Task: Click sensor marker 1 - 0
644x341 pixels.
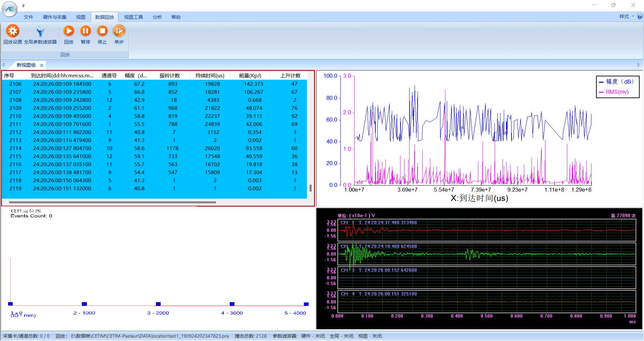Action: pyautogui.click(x=10, y=304)
